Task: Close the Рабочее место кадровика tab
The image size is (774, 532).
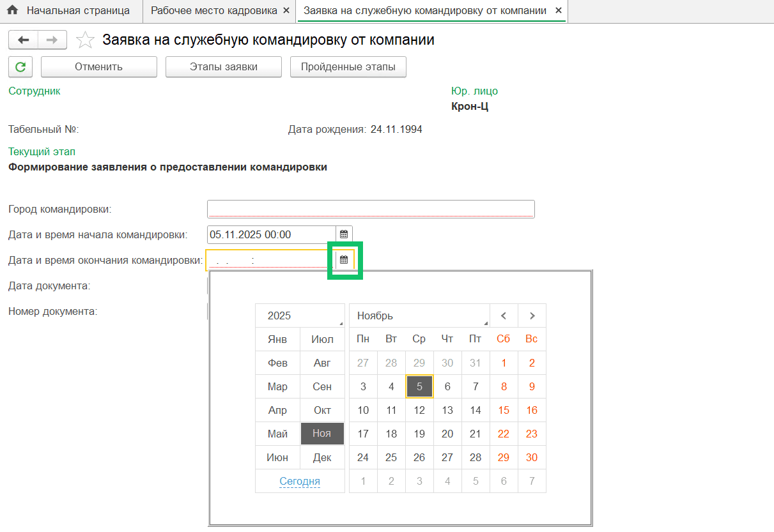Action: tap(286, 11)
